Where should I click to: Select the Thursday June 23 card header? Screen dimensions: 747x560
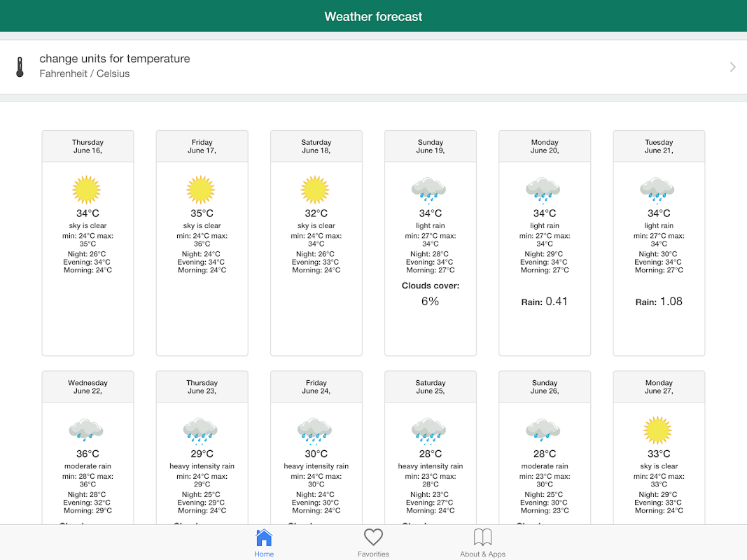pos(202,386)
